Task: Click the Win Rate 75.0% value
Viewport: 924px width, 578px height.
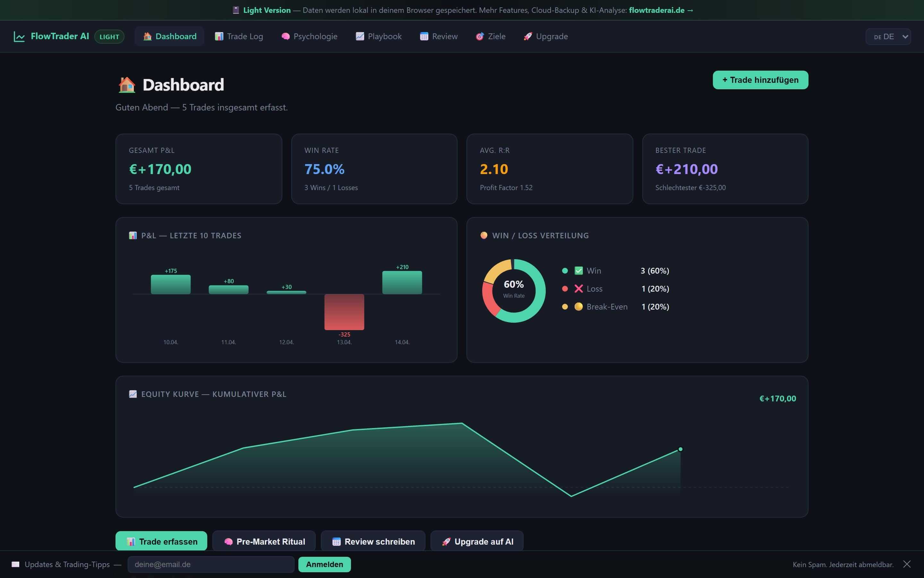Action: coord(324,169)
